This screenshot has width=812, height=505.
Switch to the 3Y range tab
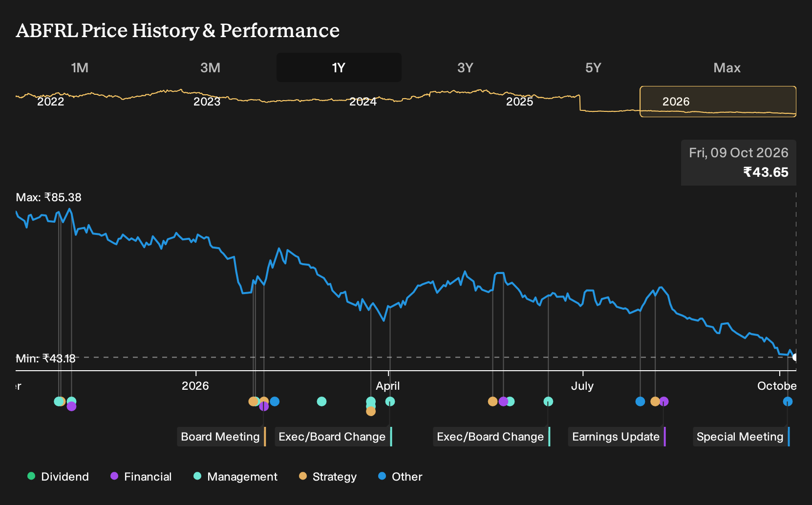(x=465, y=67)
